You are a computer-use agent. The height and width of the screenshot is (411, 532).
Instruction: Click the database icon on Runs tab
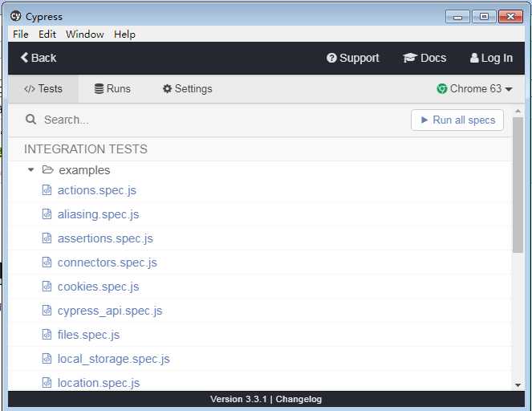(99, 88)
